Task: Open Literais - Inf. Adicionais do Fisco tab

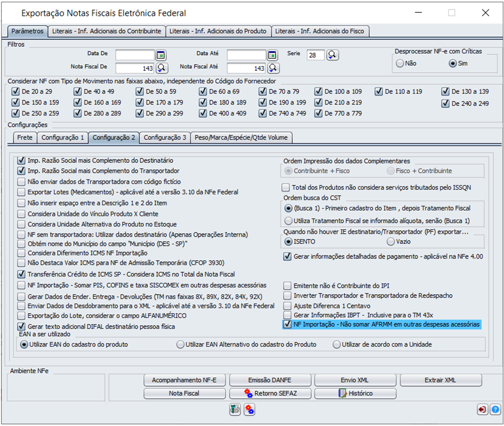Action: pos(320,31)
